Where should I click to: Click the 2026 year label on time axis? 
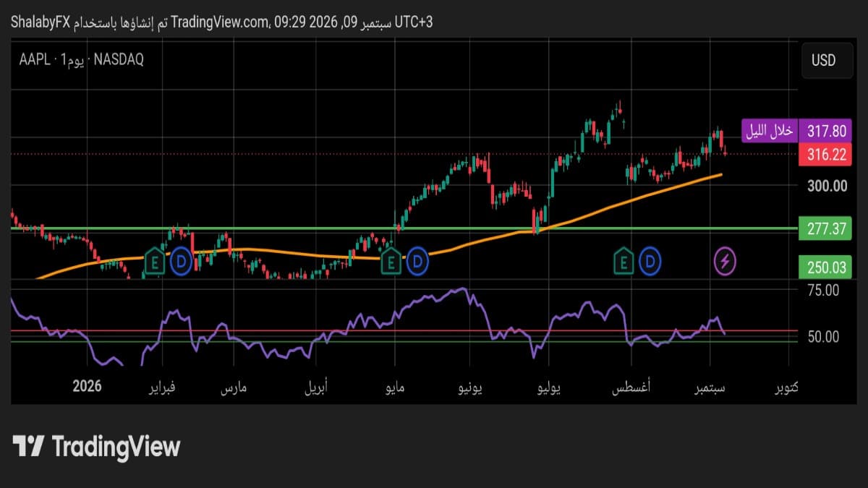point(88,385)
